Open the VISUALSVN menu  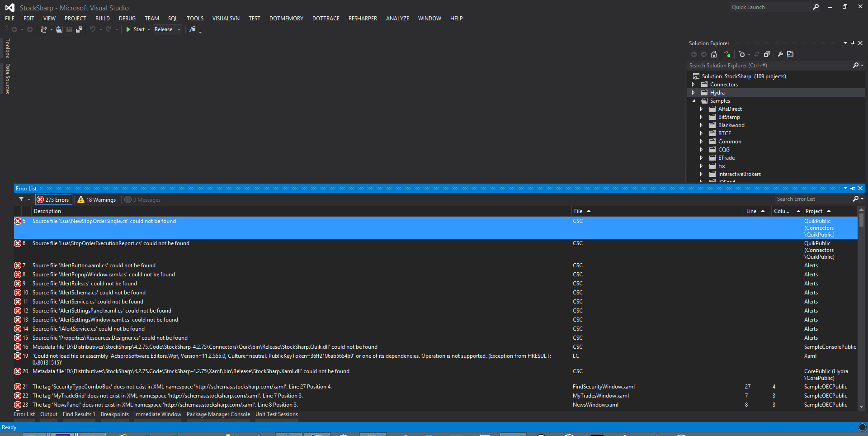tap(226, 19)
